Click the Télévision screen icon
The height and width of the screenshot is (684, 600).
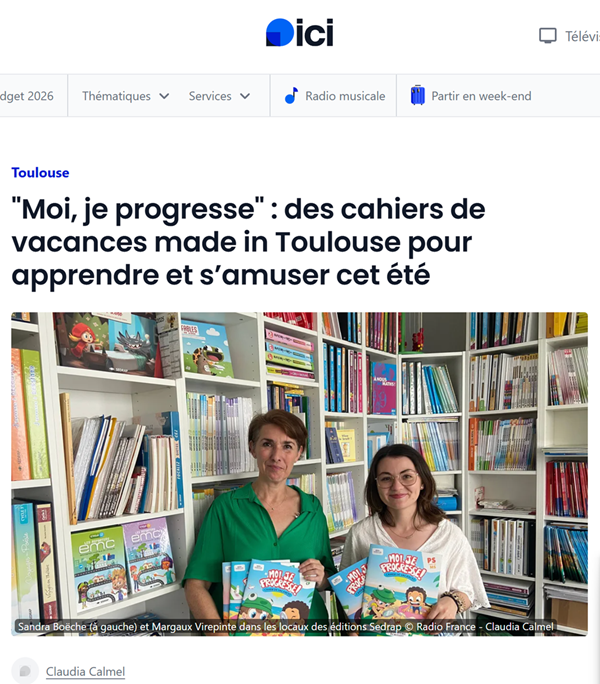tap(548, 36)
